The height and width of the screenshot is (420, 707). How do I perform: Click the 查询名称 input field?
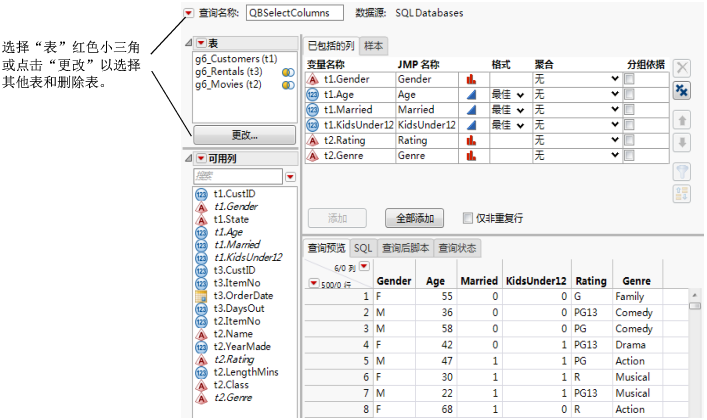(x=295, y=13)
